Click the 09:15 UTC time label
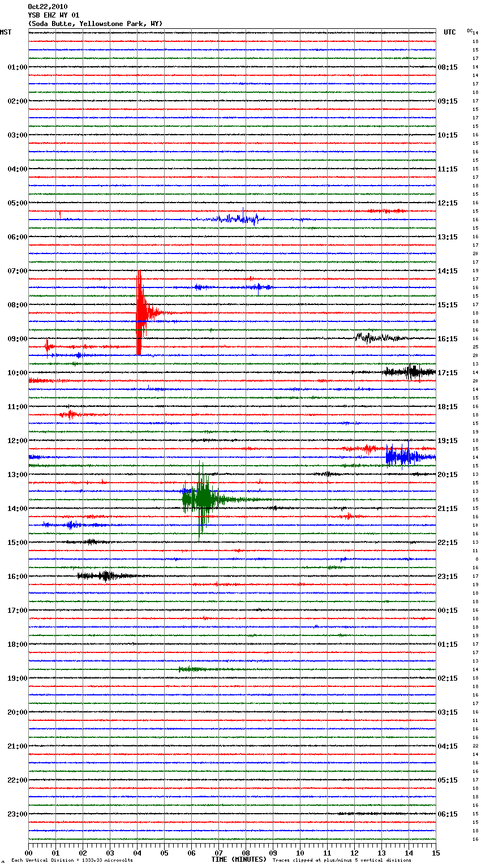Image resolution: width=481 pixels, height=868 pixels. (448, 101)
